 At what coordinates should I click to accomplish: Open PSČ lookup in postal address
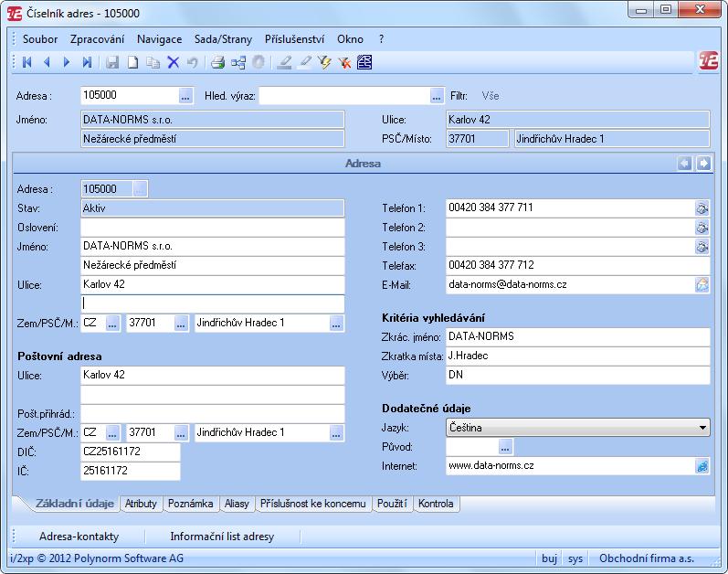click(x=181, y=433)
